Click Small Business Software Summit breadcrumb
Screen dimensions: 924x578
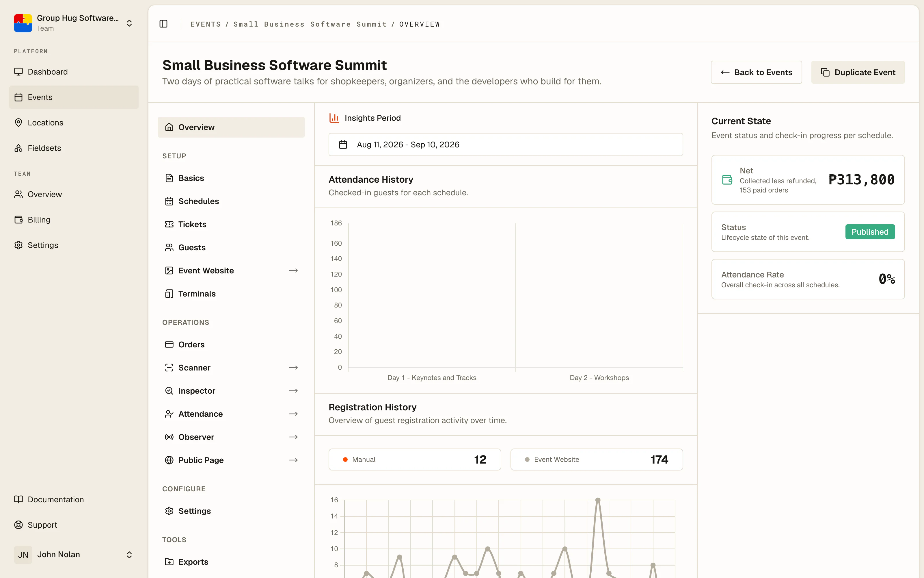click(x=310, y=24)
